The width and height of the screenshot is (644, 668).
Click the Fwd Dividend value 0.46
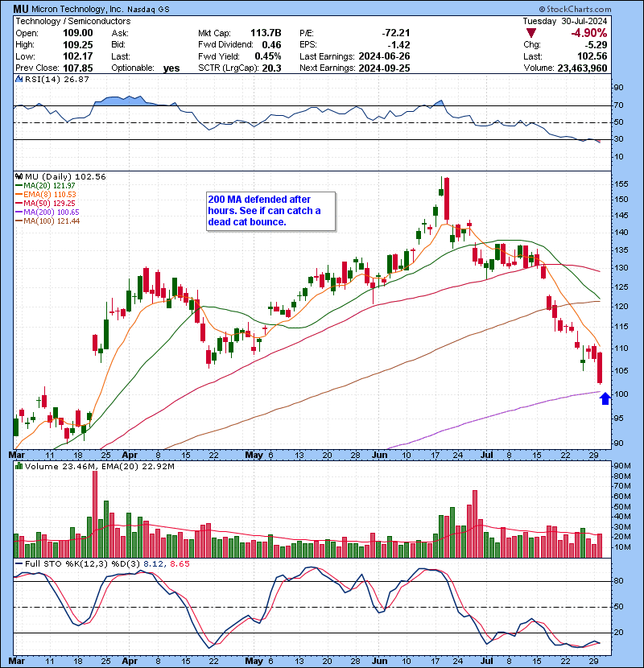tap(271, 44)
